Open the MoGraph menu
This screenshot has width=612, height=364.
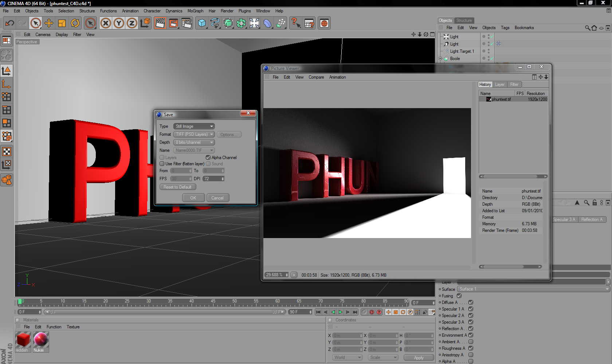coord(195,11)
